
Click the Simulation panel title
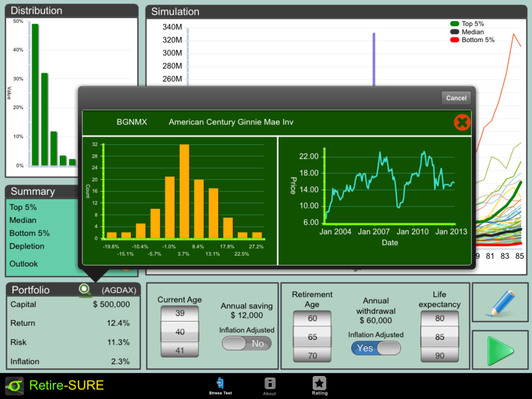coord(175,12)
